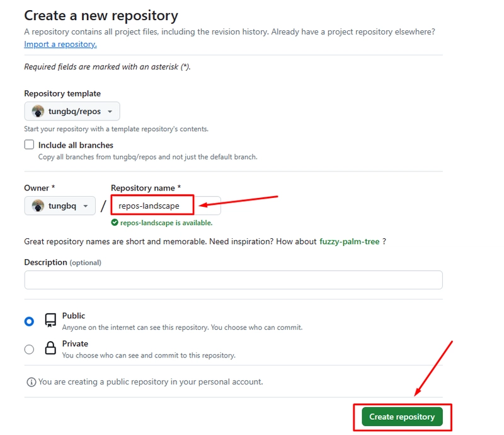The width and height of the screenshot is (504, 435).
Task: Click the Create repository button
Action: pyautogui.click(x=402, y=417)
